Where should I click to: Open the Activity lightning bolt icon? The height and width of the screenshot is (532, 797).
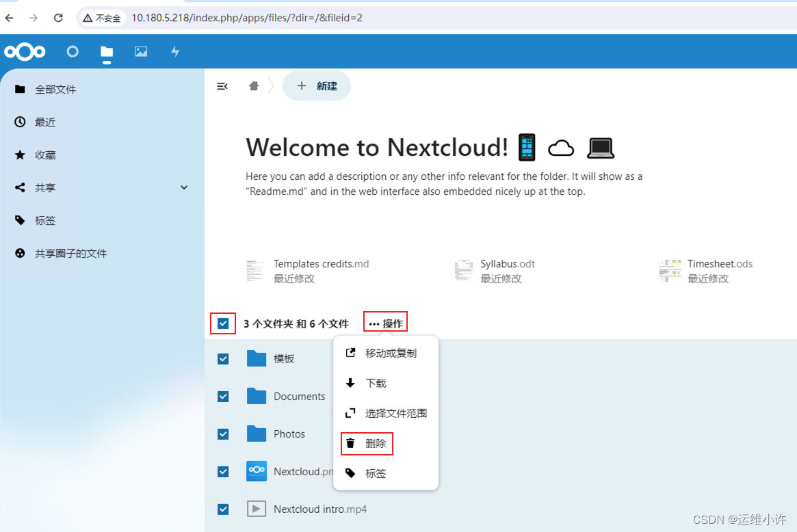(x=175, y=51)
